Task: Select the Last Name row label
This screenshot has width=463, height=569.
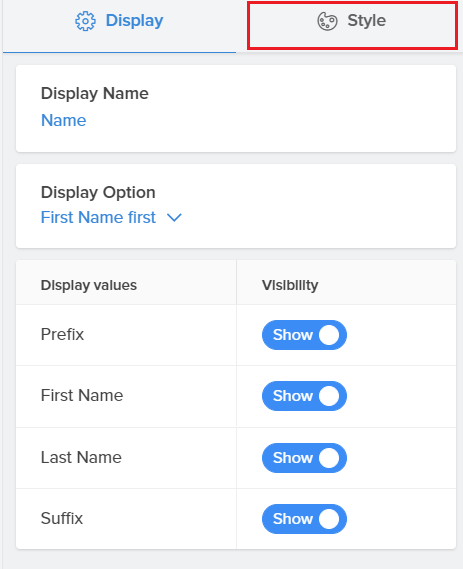Action: pyautogui.click(x=81, y=457)
